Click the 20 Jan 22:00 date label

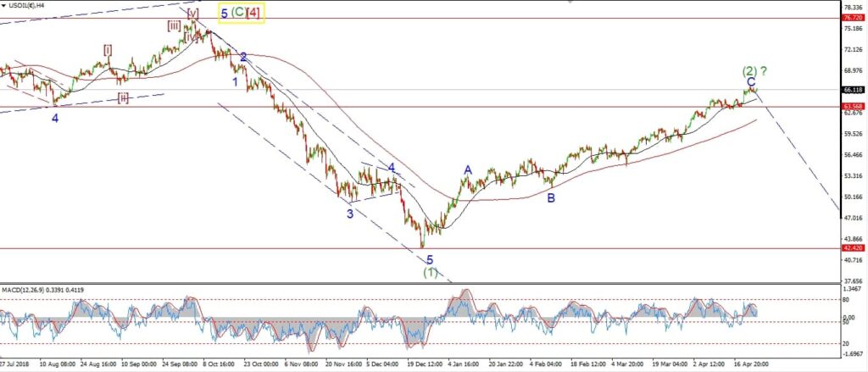506,364
